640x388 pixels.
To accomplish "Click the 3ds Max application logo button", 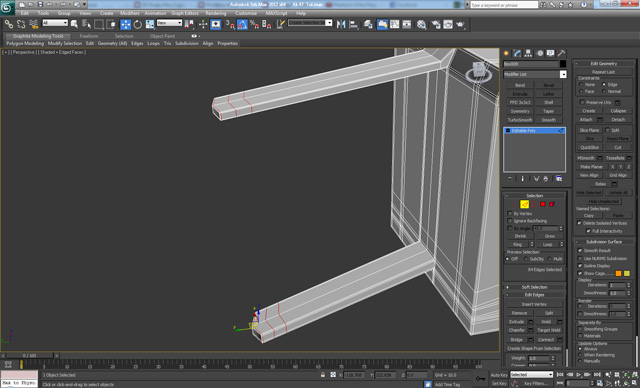I will [7, 8].
